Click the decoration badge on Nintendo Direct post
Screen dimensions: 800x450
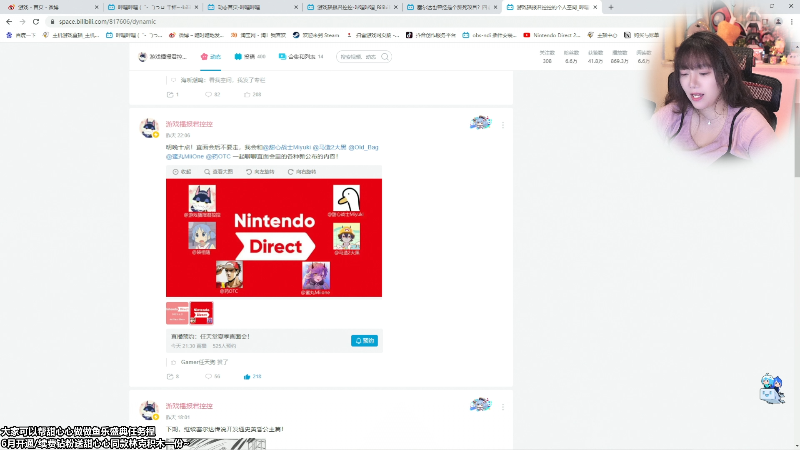(x=480, y=122)
